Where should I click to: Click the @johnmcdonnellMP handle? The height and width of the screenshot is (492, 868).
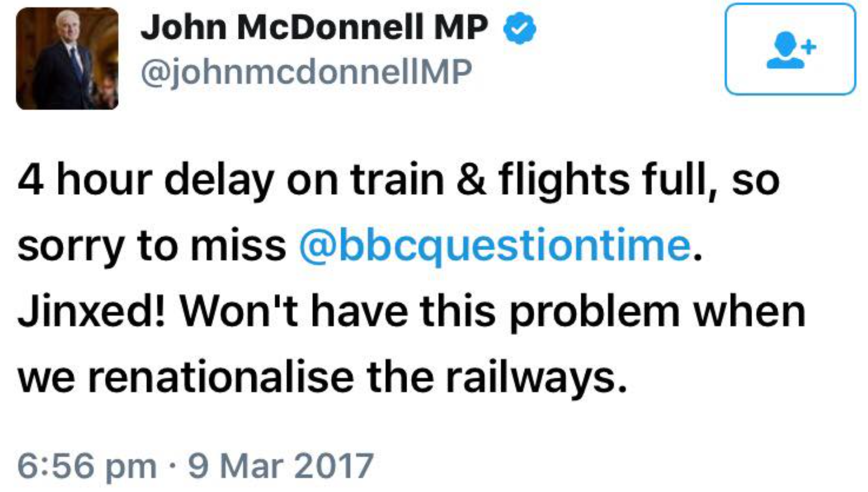pos(306,72)
